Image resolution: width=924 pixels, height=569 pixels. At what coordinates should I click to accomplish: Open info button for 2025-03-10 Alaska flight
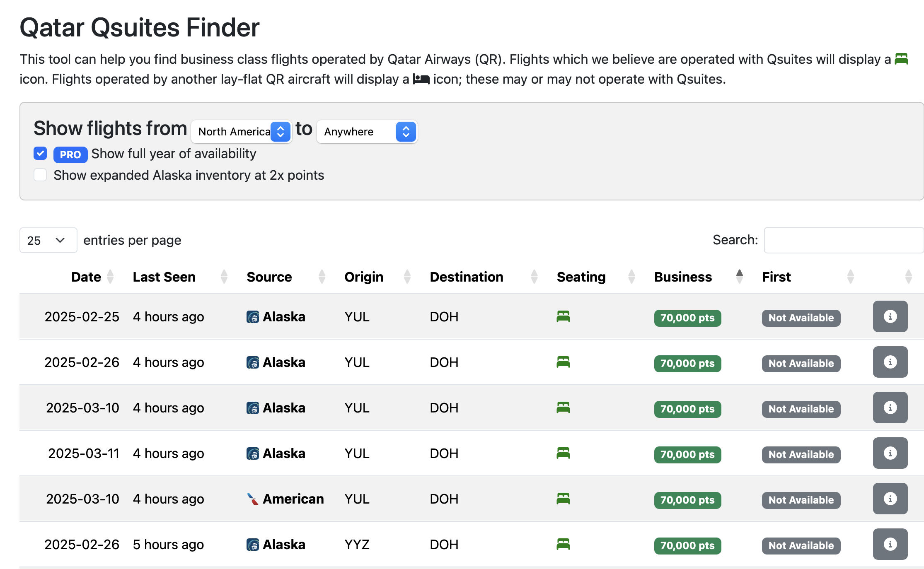[x=890, y=407]
